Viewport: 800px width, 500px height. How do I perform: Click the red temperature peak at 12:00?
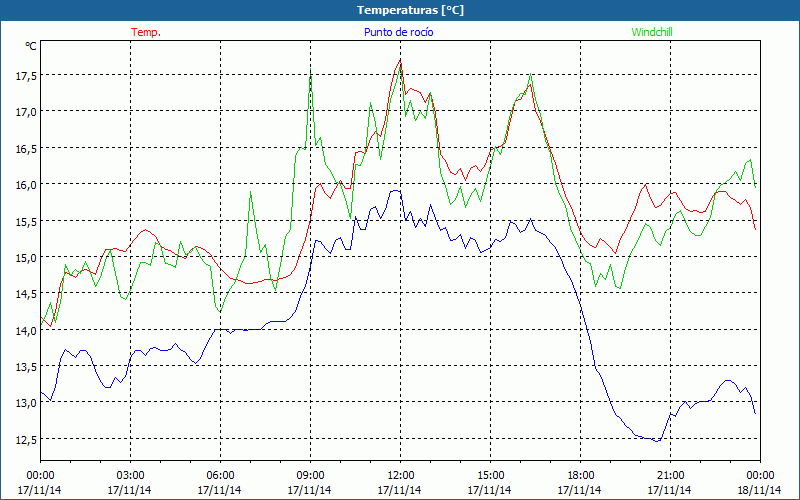[x=401, y=60]
